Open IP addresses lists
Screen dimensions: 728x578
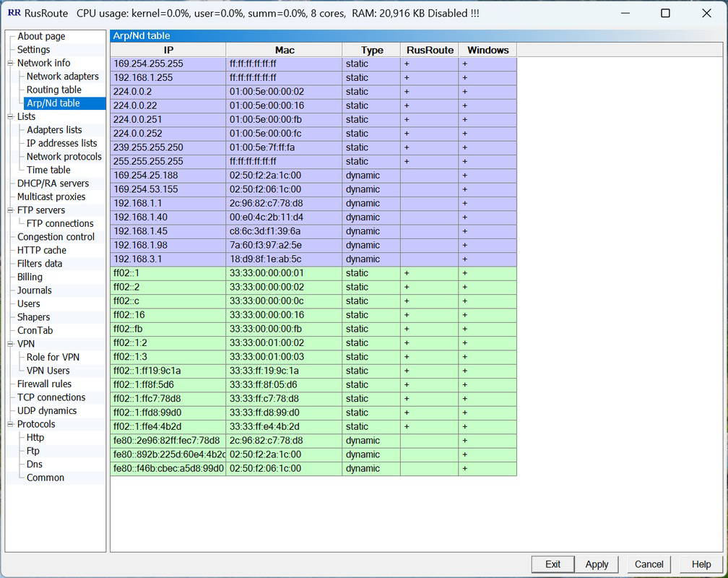click(x=62, y=143)
